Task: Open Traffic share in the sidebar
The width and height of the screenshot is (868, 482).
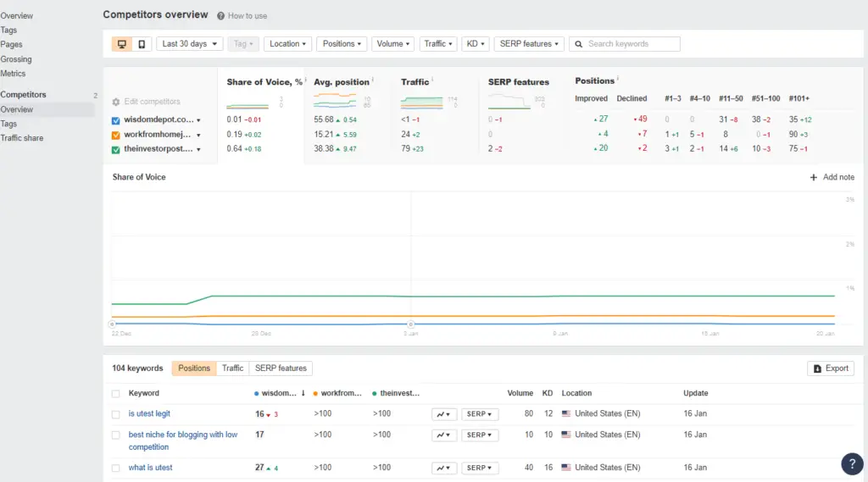Action: pos(21,138)
